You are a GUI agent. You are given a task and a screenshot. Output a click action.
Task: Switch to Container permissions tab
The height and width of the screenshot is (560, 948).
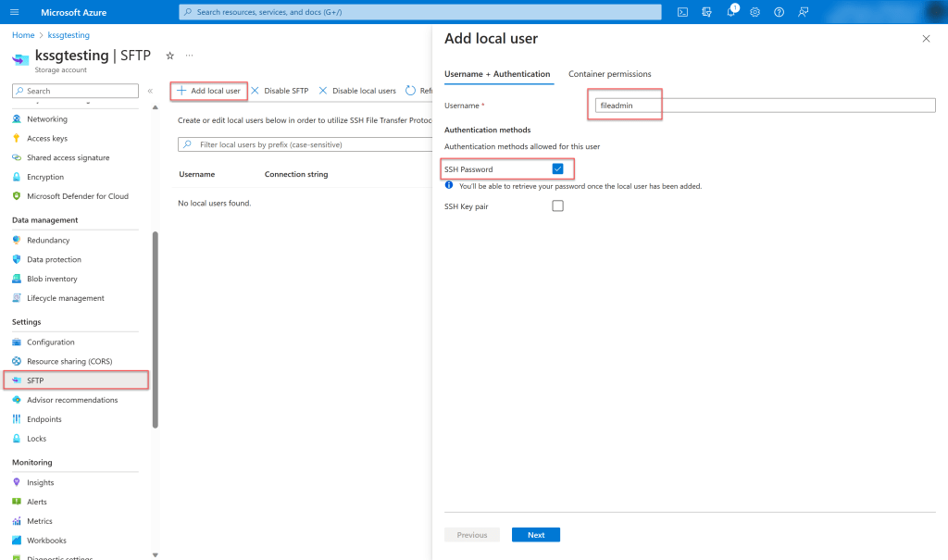pyautogui.click(x=609, y=74)
